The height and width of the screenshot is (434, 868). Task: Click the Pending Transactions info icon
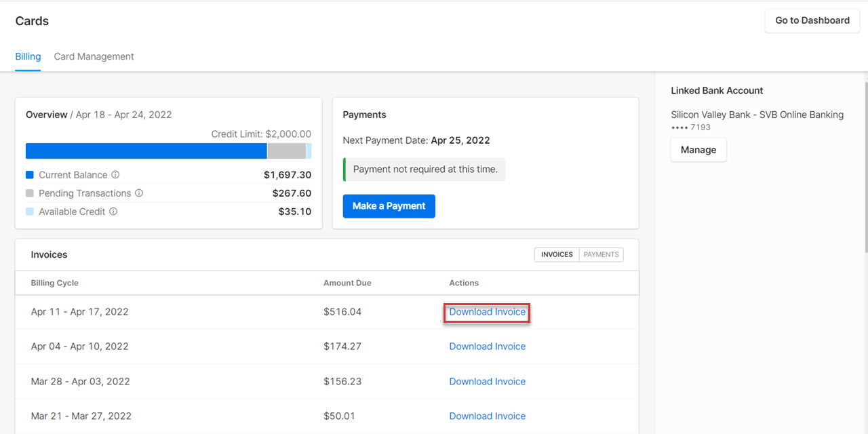tap(139, 193)
